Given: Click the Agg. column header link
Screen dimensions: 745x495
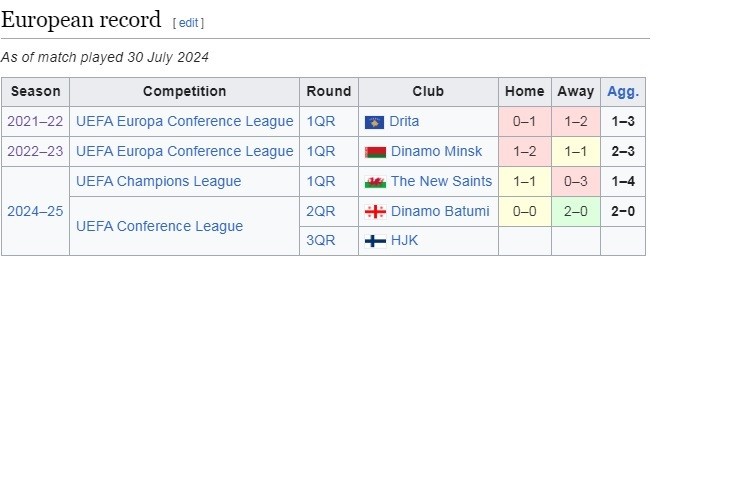Looking at the screenshot, I should 623,91.
